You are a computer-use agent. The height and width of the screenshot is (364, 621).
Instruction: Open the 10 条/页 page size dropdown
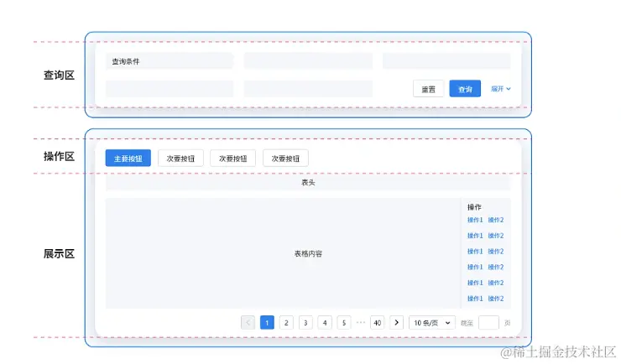pos(432,323)
